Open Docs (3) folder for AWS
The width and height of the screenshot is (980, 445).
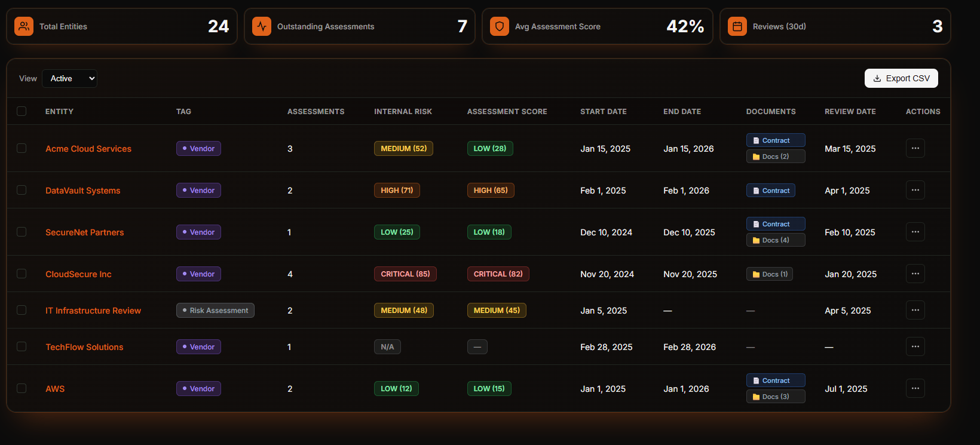[x=776, y=397]
